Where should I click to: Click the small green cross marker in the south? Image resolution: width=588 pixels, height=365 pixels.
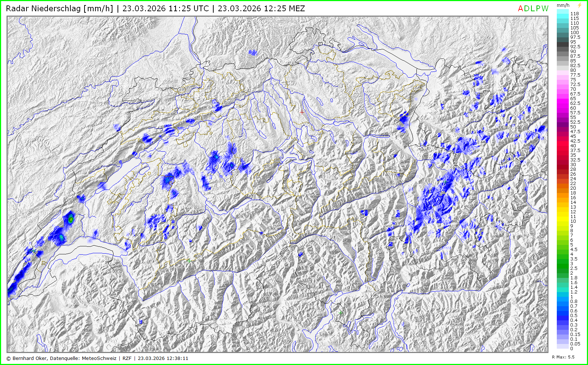[340, 312]
